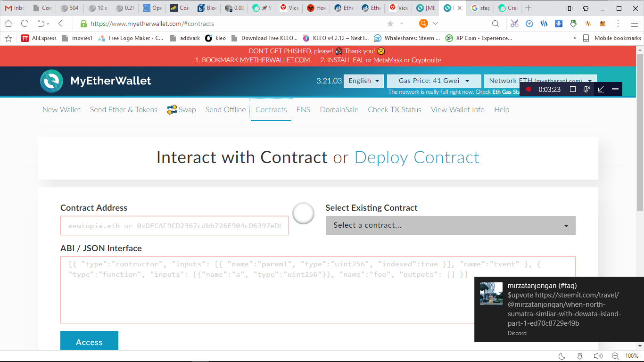Click the browser back arrow
The height and width of the screenshot is (362, 644).
pyautogui.click(x=60, y=24)
